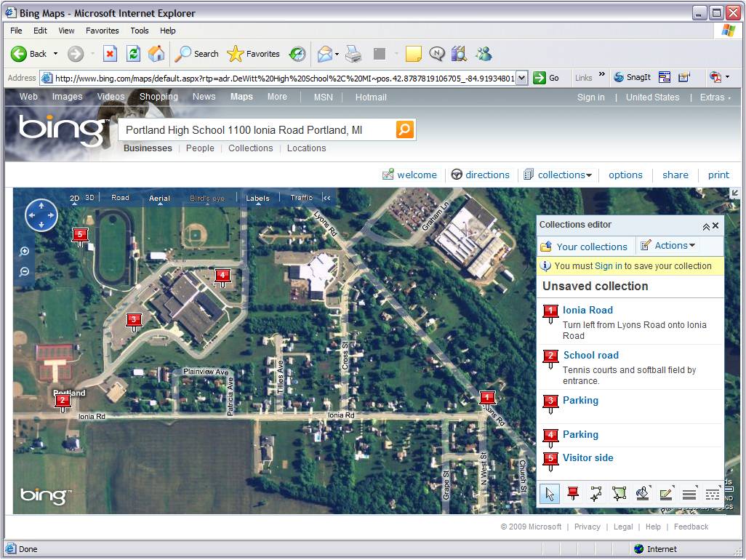Viewport: 746px width, 560px height.
Task: Open the IE History button
Action: click(298, 54)
